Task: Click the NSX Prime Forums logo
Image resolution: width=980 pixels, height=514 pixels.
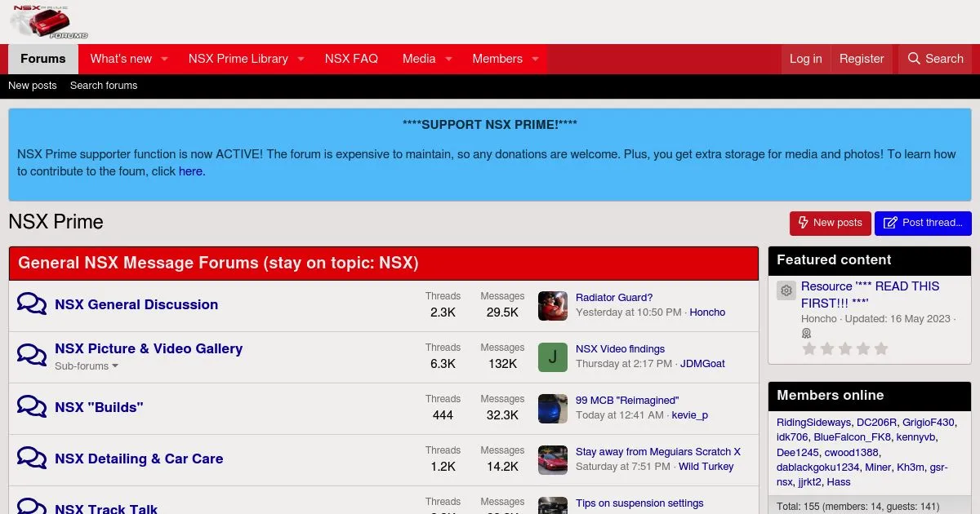Action: [49, 22]
